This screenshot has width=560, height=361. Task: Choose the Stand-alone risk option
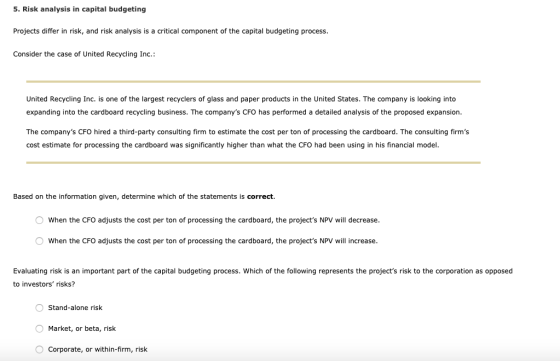[x=39, y=308]
